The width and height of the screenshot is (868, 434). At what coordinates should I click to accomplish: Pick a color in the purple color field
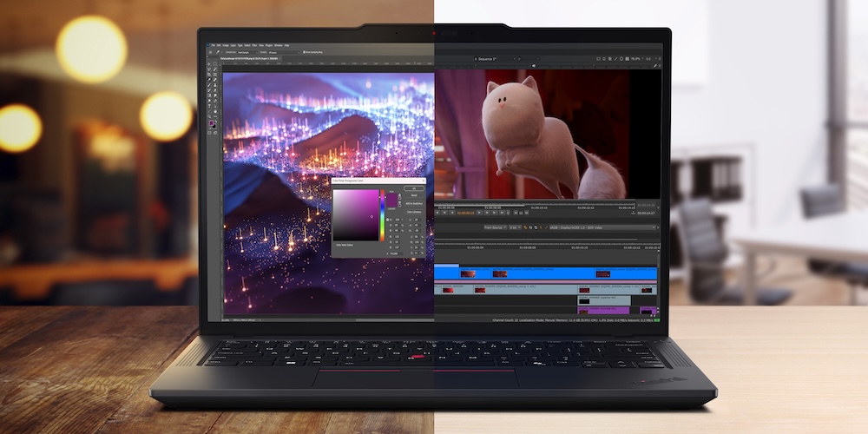355,214
